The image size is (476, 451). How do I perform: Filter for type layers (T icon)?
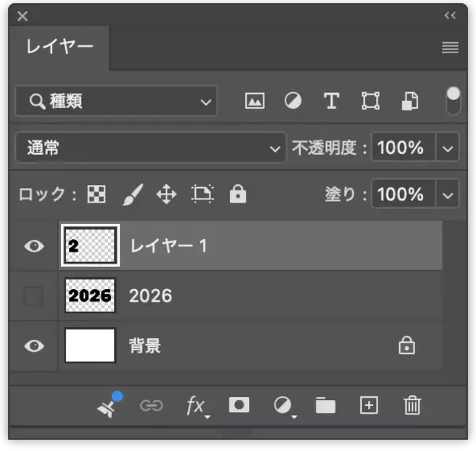pos(331,101)
